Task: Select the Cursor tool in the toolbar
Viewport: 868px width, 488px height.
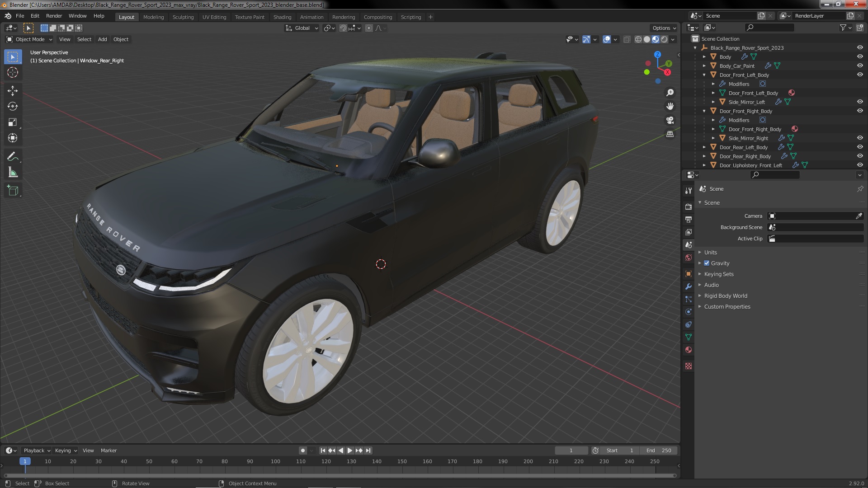Action: [13, 72]
